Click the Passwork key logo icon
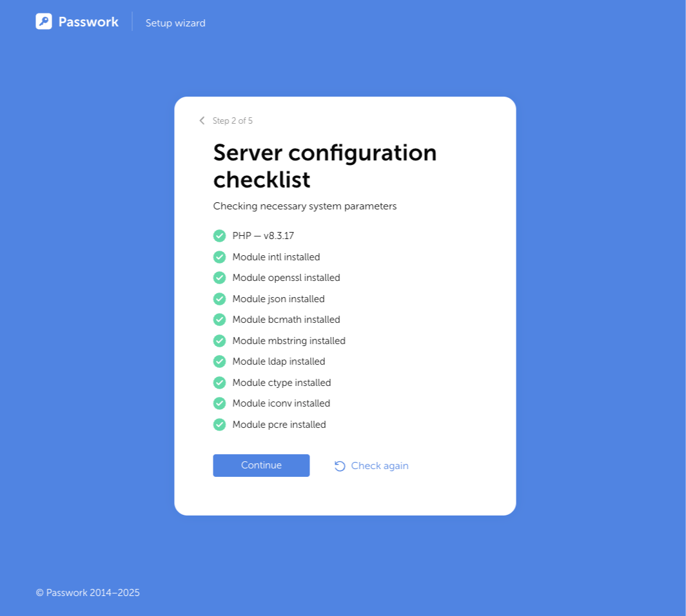The width and height of the screenshot is (686, 616). tap(43, 21)
